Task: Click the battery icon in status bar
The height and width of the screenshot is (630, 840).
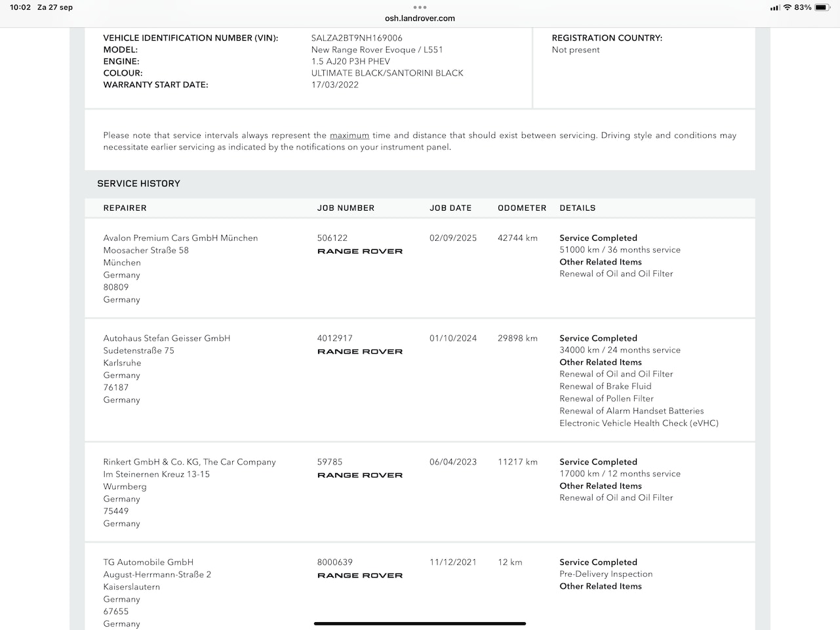Action: tap(822, 7)
